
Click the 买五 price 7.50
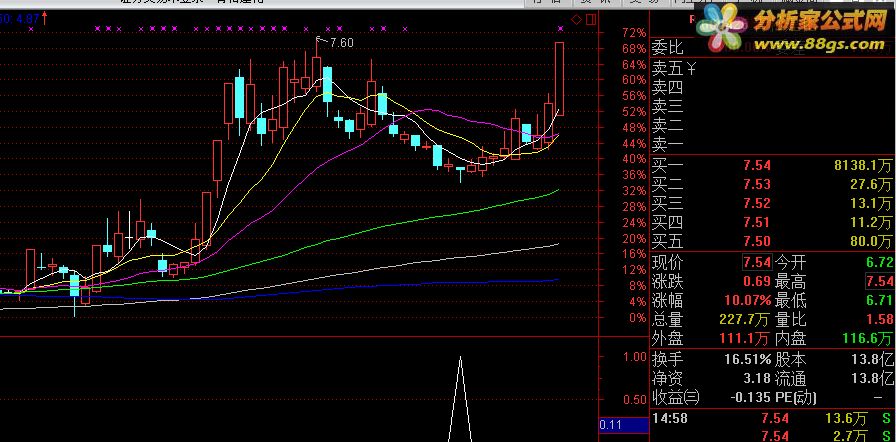pos(757,241)
